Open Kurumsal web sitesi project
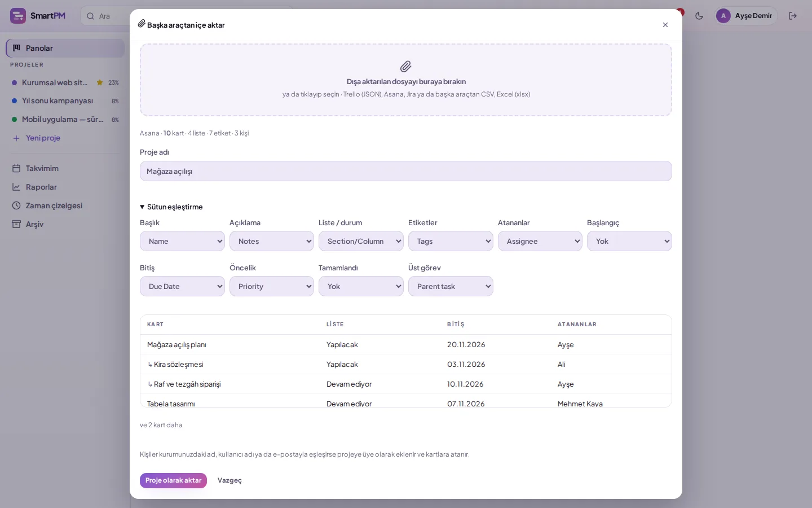 click(55, 82)
